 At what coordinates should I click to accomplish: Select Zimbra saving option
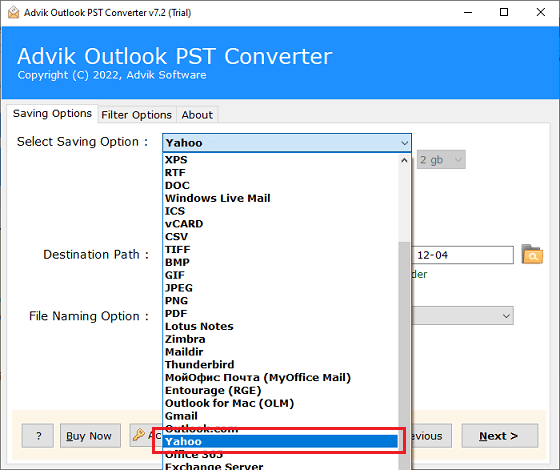280,339
